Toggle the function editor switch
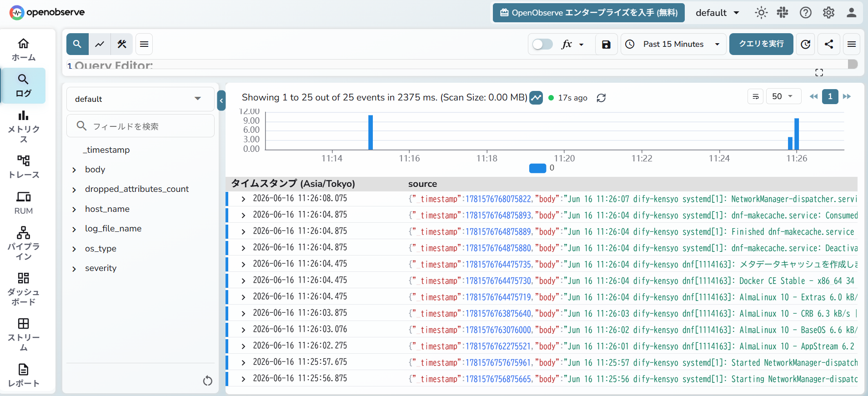 tap(542, 44)
